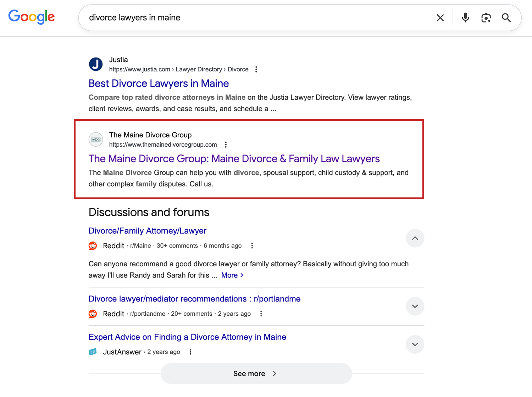Open Best Divorce Lawyers in Maine link
Screen dimensions: 532x397
tap(159, 83)
